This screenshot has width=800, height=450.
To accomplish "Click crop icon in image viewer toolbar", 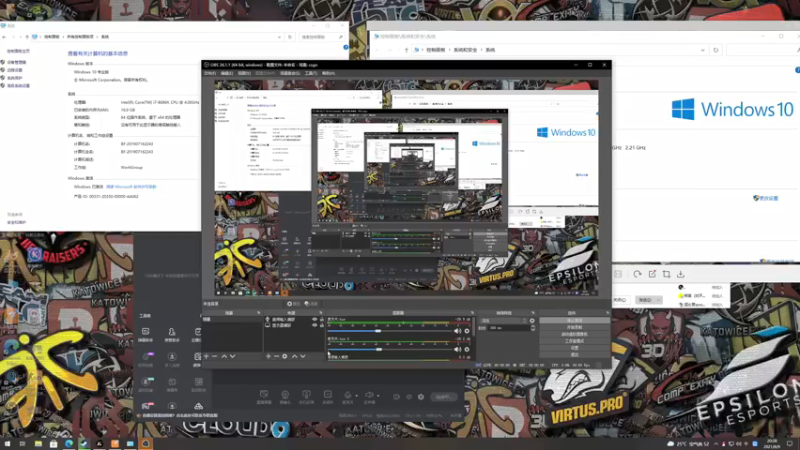I will [666, 274].
